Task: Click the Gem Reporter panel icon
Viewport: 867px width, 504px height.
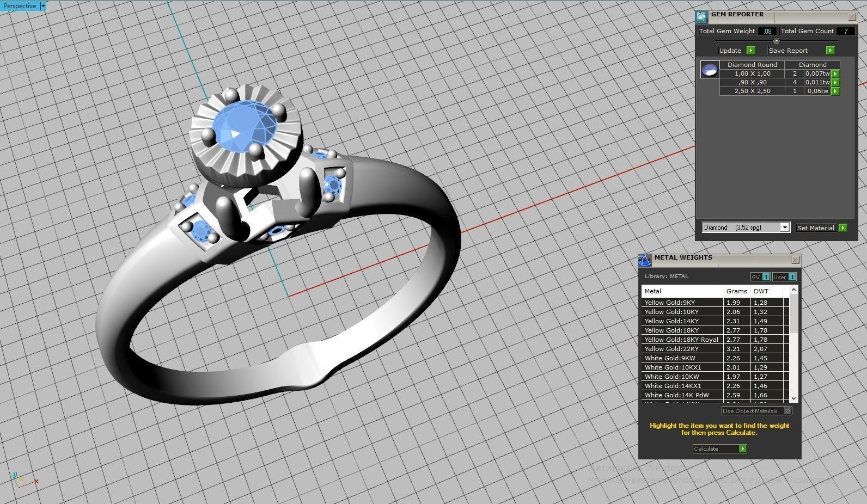Action: 701,17
